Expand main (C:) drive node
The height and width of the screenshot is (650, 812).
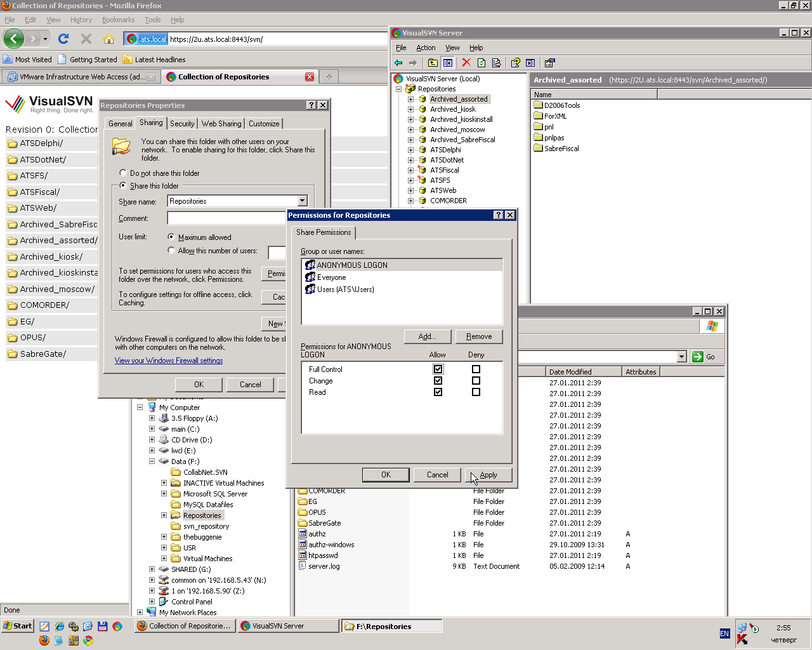[x=152, y=429]
